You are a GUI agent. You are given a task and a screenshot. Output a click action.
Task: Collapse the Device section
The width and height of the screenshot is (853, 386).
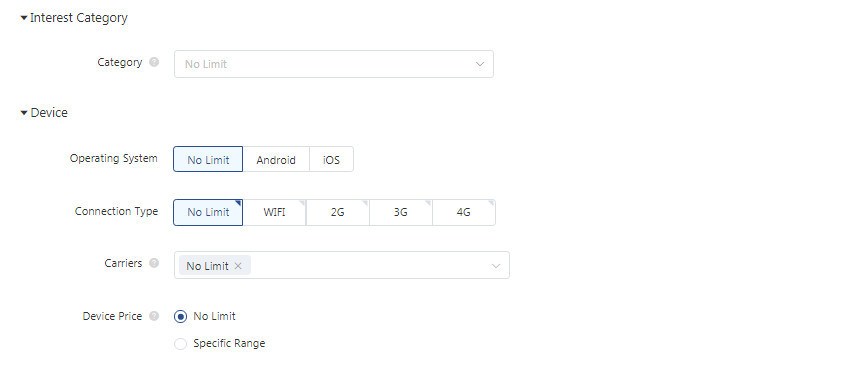pyautogui.click(x=23, y=113)
